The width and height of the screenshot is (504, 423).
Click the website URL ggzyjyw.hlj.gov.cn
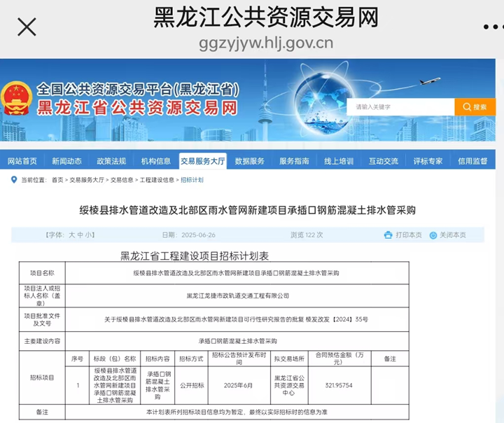tap(266, 43)
